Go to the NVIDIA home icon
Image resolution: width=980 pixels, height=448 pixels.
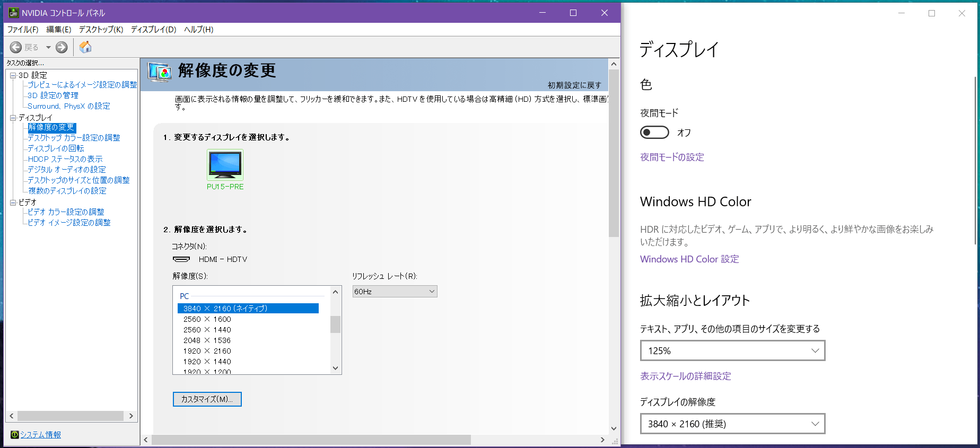tap(85, 47)
